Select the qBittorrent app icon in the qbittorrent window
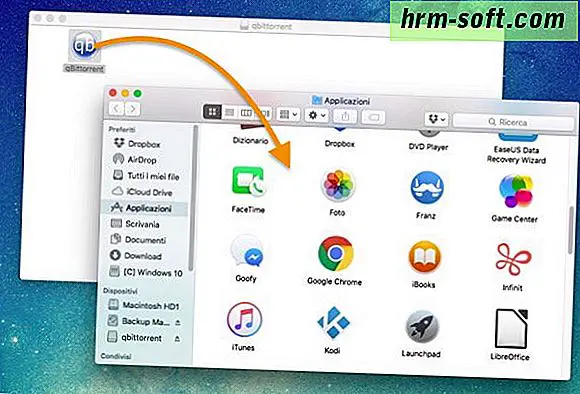The height and width of the screenshot is (394, 580). (84, 46)
